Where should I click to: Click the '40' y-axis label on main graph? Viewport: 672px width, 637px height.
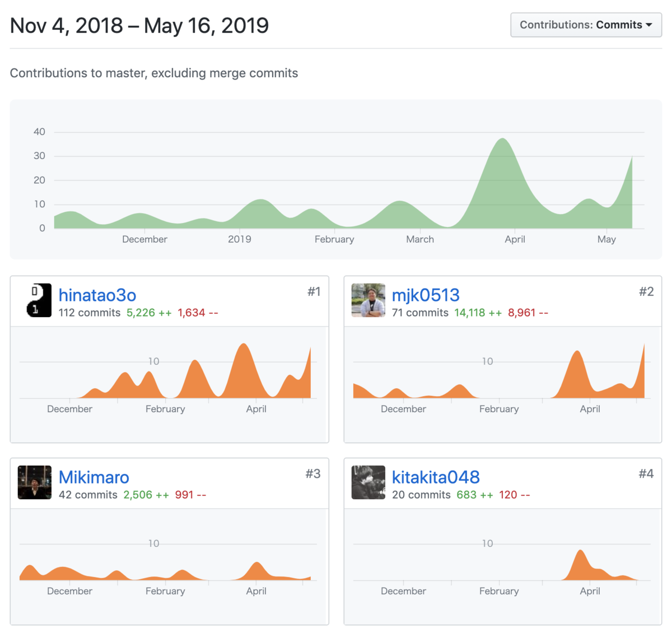pos(39,132)
